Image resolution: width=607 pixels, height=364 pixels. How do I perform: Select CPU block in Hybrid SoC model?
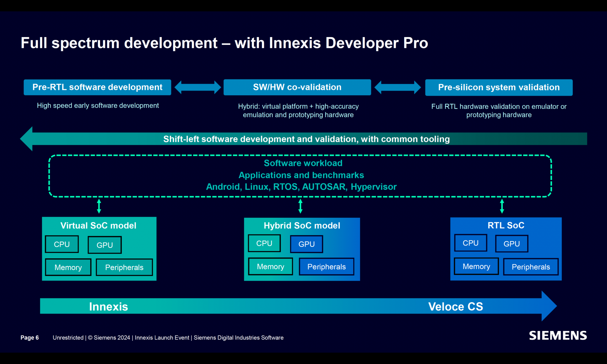[x=264, y=243]
